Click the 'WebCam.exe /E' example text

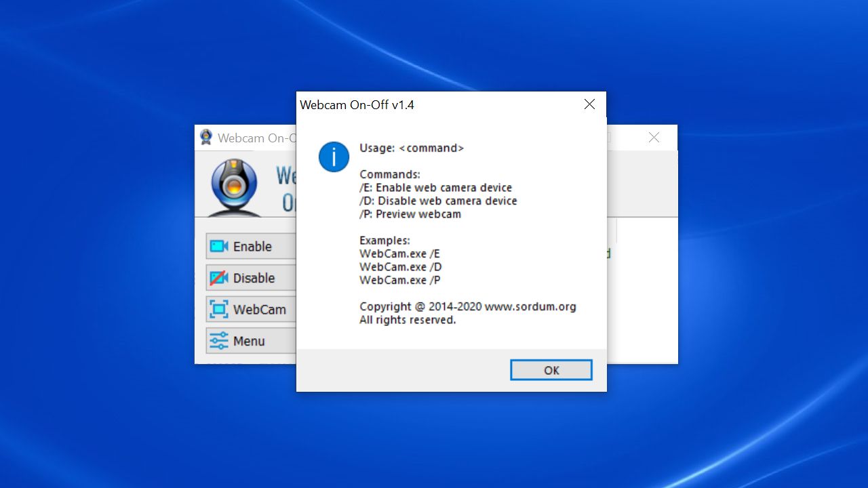point(400,253)
